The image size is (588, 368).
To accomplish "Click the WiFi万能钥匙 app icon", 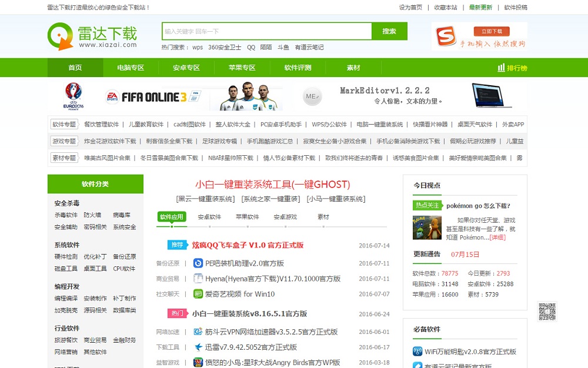I will click(x=417, y=352).
